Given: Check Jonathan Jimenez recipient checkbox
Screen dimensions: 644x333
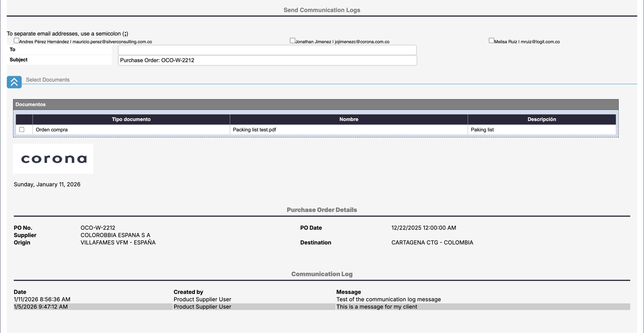Looking at the screenshot, I should (x=292, y=40).
